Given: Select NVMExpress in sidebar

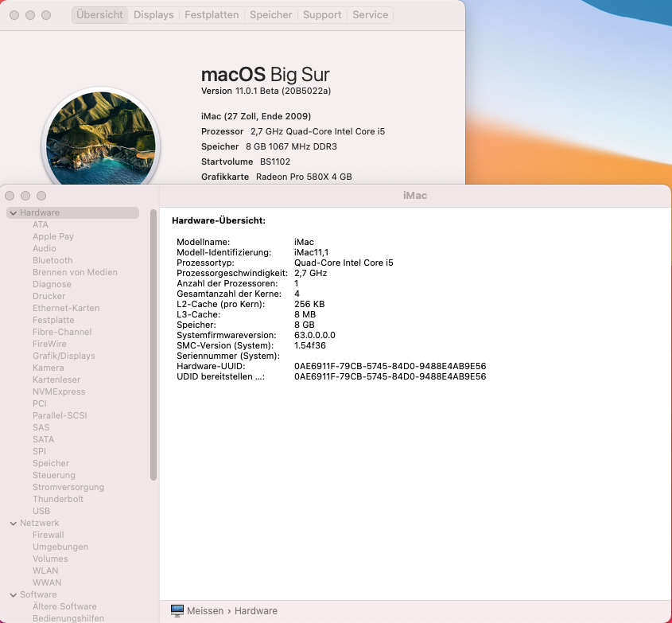Looking at the screenshot, I should tap(59, 392).
